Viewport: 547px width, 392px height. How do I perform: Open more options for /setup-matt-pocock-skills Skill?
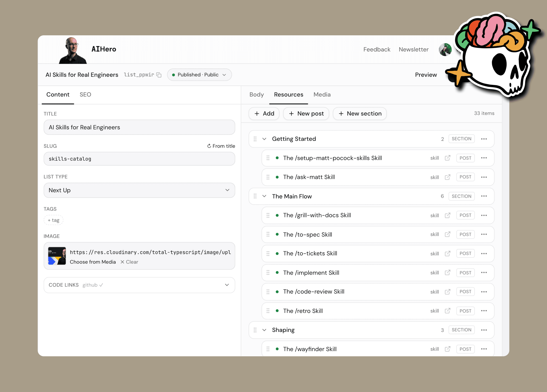tap(484, 158)
